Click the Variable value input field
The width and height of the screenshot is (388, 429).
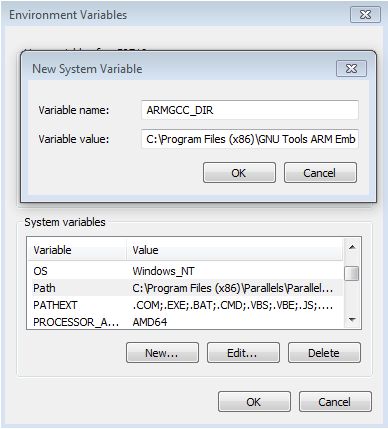point(250,139)
